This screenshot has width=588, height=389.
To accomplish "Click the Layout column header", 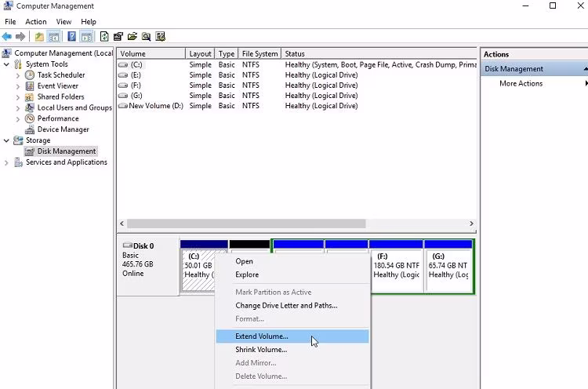I will click(x=200, y=53).
